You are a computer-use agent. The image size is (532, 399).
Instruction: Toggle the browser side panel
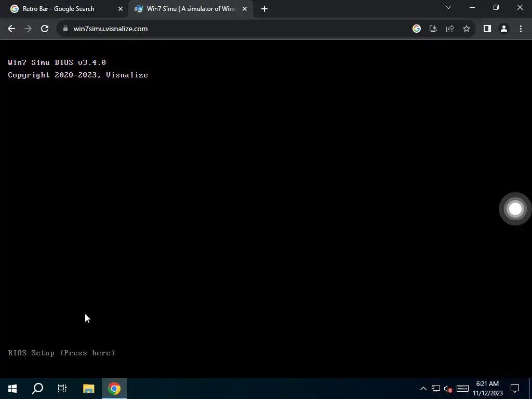click(x=487, y=29)
